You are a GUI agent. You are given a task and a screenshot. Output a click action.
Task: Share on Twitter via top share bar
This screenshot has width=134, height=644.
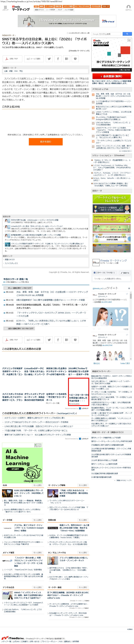pos(49,59)
